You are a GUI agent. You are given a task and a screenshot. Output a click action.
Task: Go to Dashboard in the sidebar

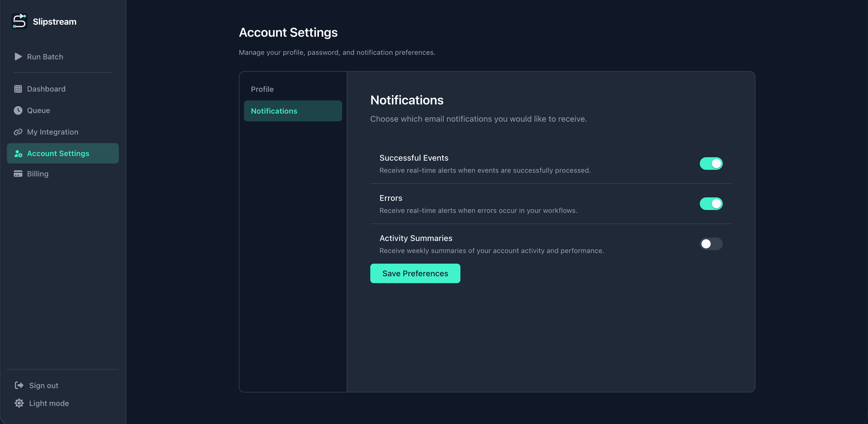tap(63, 89)
